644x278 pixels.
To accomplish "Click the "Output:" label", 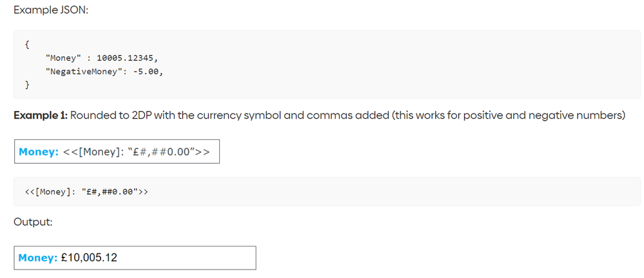I will pos(34,222).
